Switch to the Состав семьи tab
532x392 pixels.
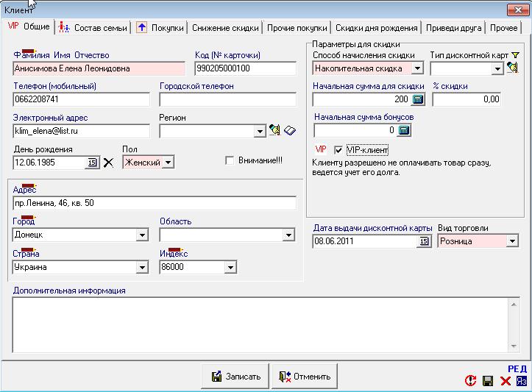tap(94, 28)
